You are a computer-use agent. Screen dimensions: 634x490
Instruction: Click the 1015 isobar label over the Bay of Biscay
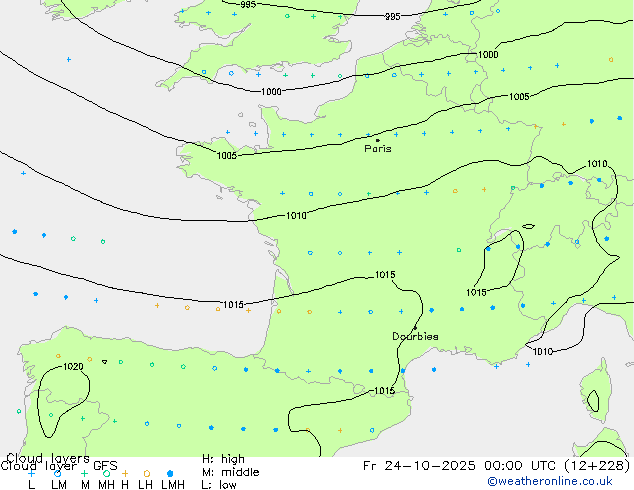pyautogui.click(x=233, y=304)
